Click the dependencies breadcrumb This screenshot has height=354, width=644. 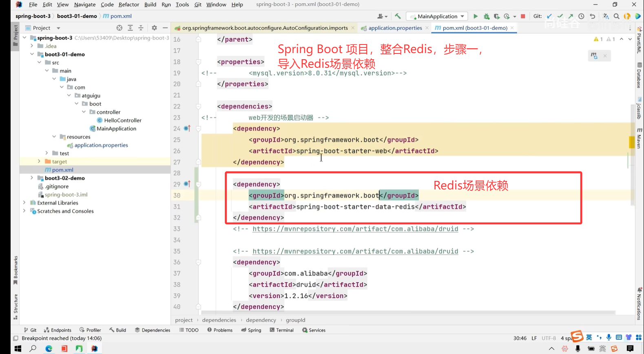point(219,320)
